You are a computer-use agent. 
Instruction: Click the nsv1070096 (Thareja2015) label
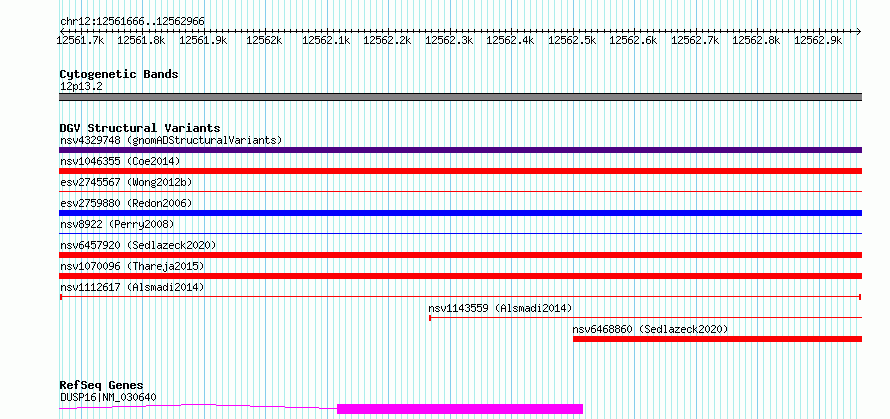tap(132, 266)
